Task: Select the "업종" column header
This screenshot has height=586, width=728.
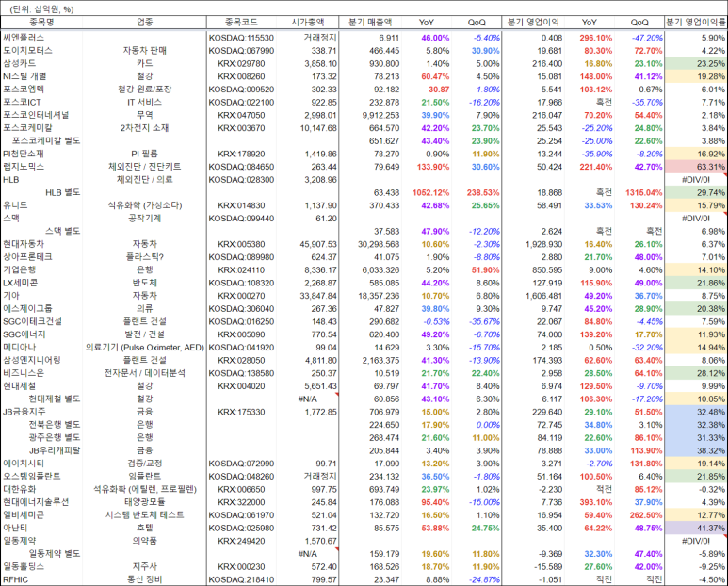Action: 144,23
